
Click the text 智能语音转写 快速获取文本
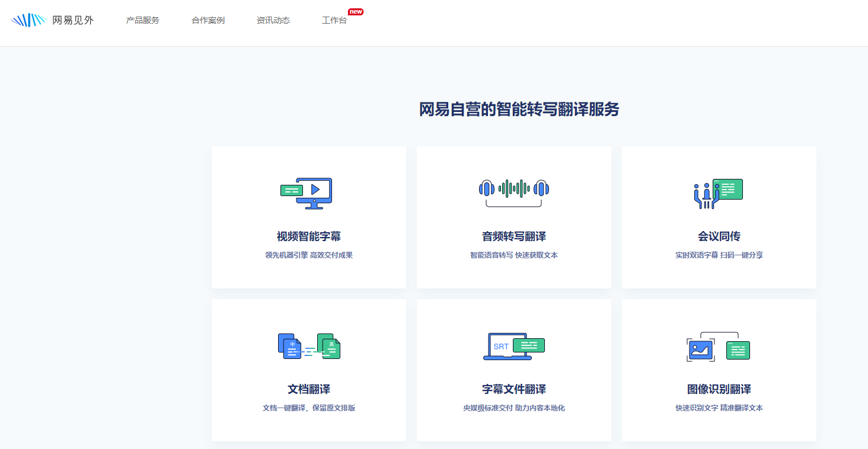click(514, 255)
